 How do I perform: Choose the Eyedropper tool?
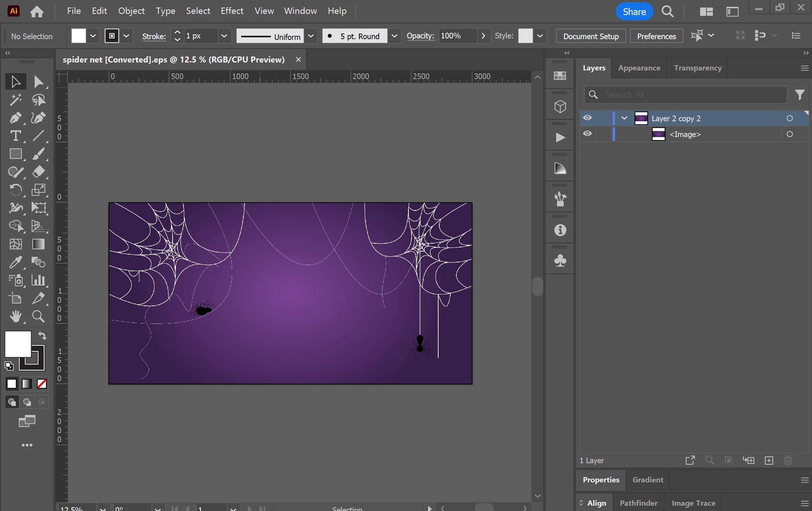tap(15, 262)
